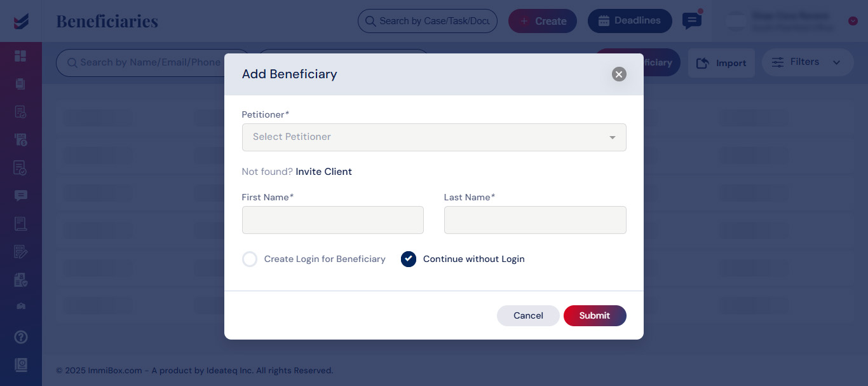
Task: Open the dashboard grid icon in sidebar
Action: coord(20,56)
